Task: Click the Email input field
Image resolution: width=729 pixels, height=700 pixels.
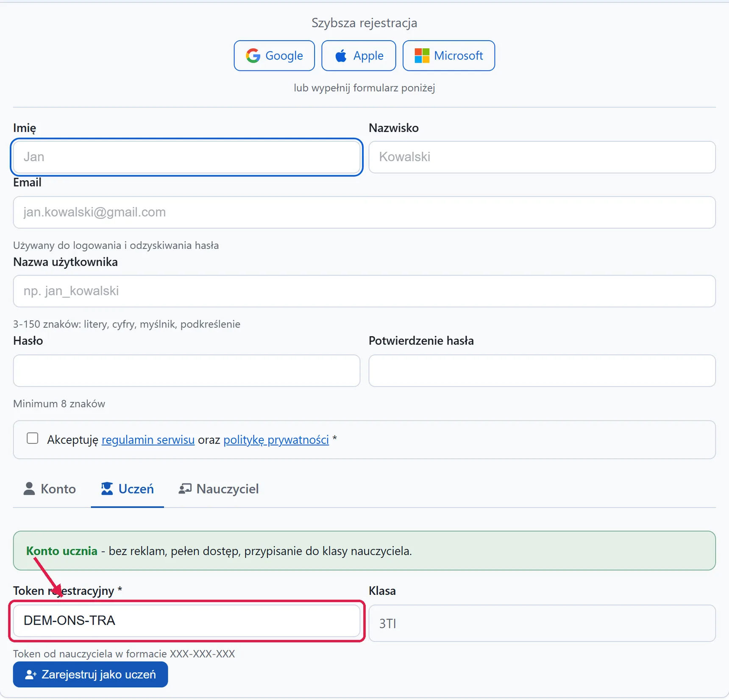Action: point(364,212)
